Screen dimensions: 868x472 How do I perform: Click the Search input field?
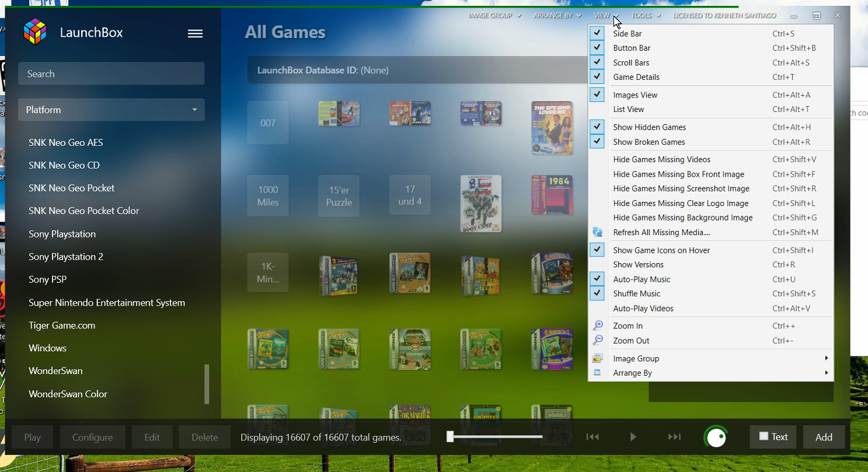point(111,74)
